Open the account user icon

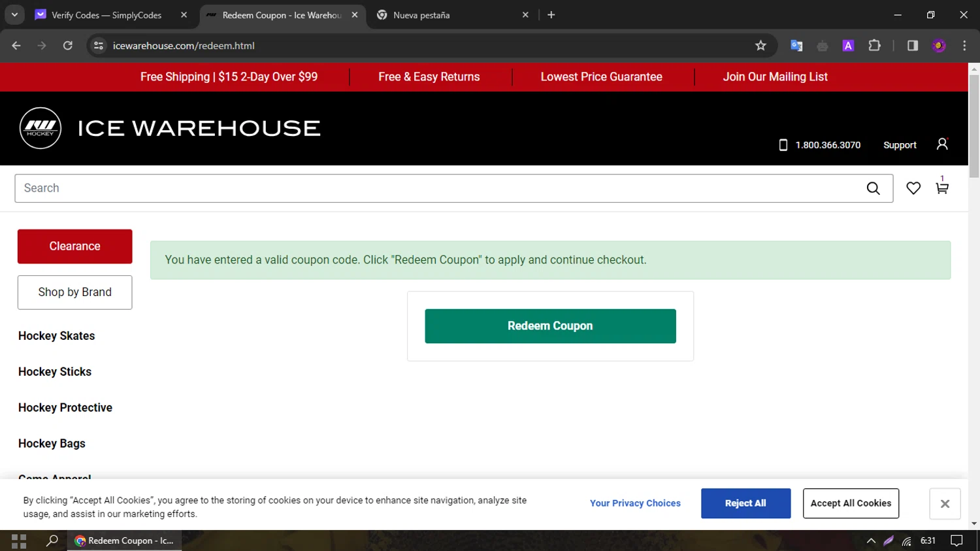click(x=942, y=144)
